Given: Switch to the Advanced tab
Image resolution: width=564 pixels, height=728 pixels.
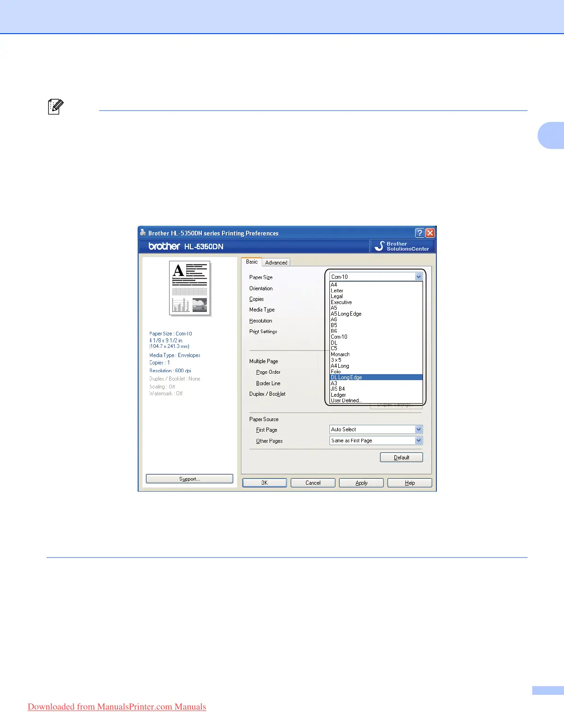Looking at the screenshot, I should [276, 262].
